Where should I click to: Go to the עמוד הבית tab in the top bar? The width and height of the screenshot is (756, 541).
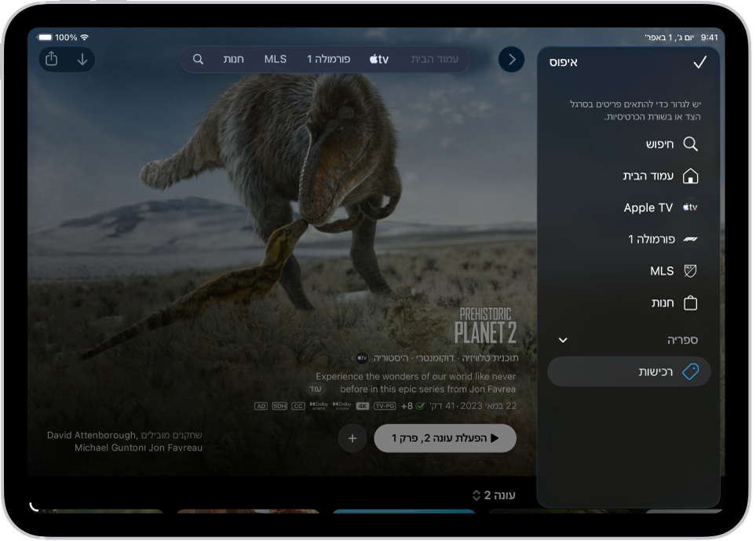434,59
